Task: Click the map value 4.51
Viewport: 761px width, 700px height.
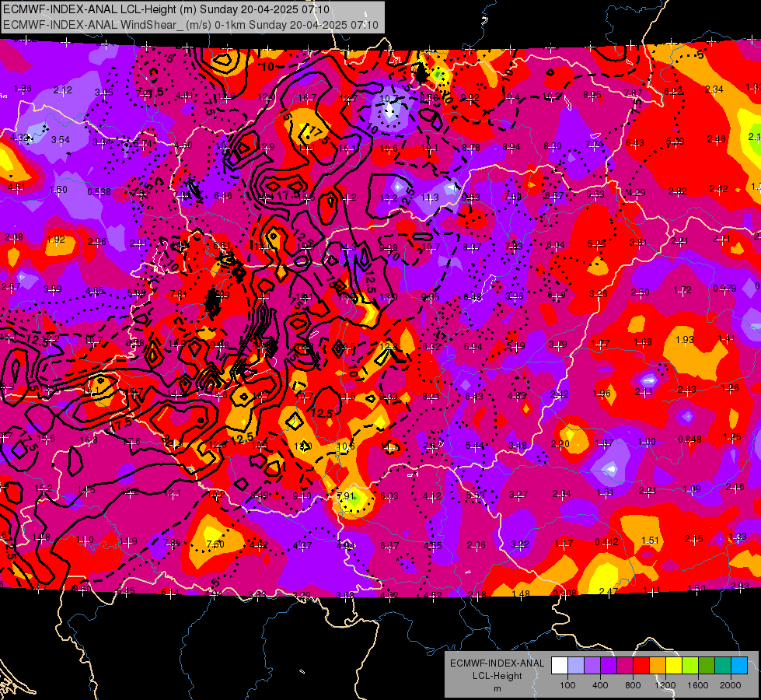Action: (17, 187)
